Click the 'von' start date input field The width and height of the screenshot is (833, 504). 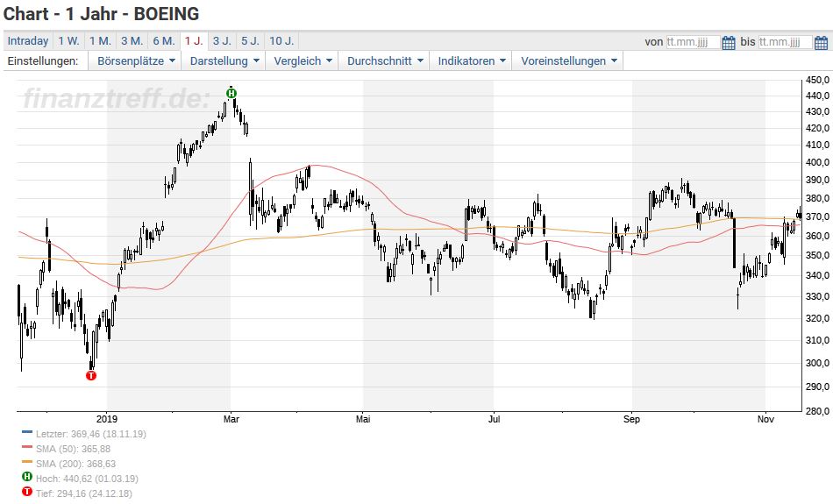point(694,42)
